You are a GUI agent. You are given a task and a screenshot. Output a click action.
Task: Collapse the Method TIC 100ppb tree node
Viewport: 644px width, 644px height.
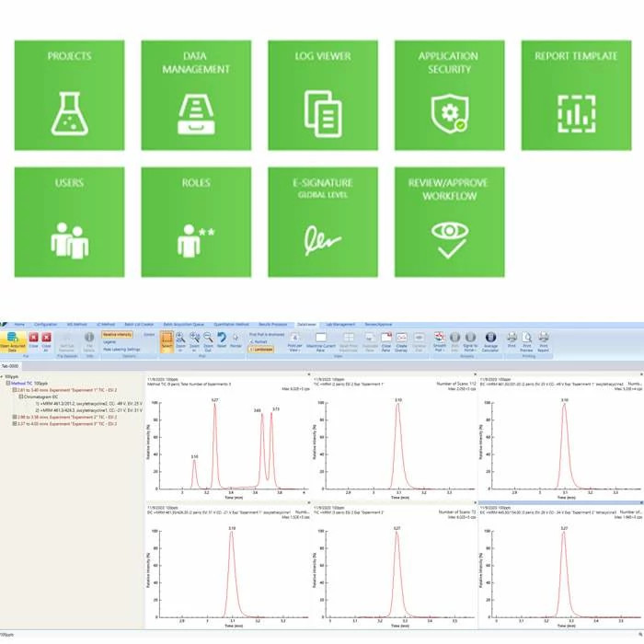8,383
